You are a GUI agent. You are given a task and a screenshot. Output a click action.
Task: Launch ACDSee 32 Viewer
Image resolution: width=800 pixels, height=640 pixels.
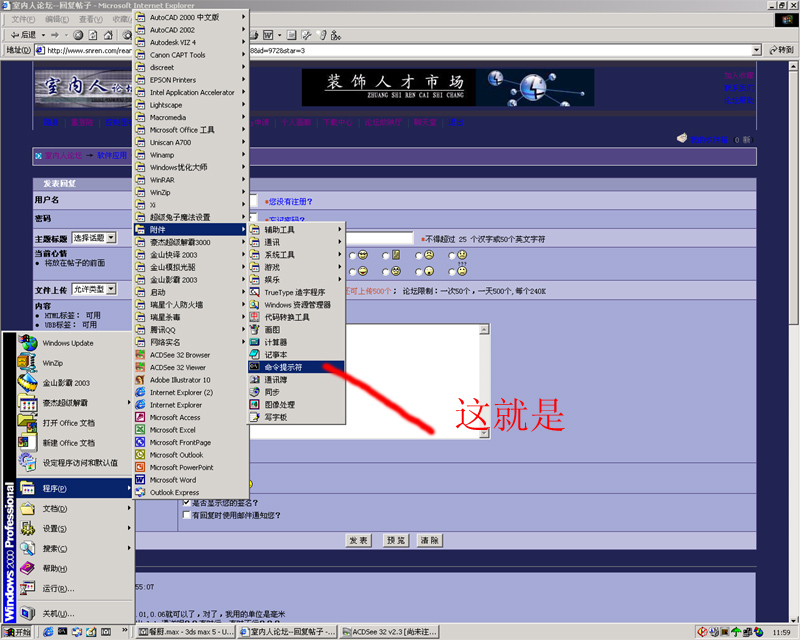click(191, 367)
